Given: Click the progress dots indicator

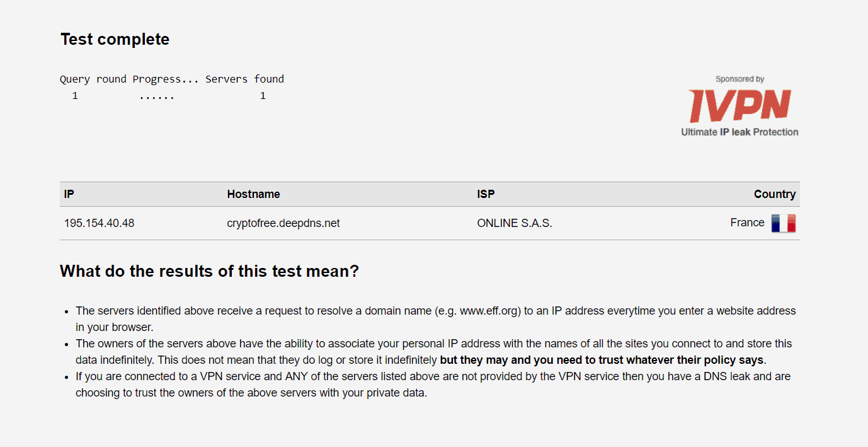Looking at the screenshot, I should click(157, 96).
